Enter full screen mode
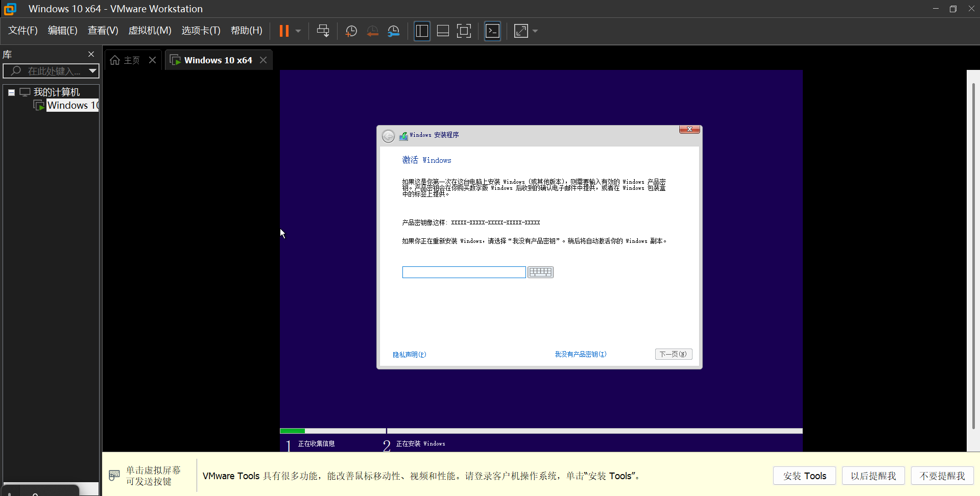The image size is (980, 496). [464, 31]
